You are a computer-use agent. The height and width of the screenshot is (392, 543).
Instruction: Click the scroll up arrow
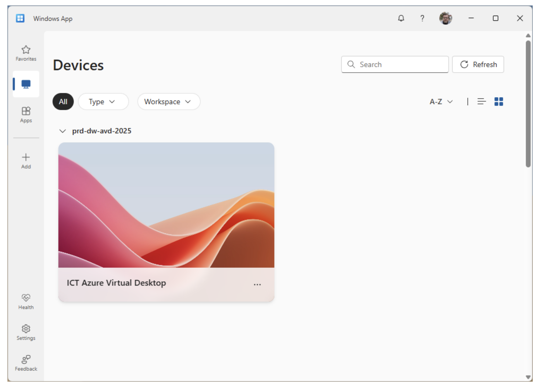click(528, 35)
